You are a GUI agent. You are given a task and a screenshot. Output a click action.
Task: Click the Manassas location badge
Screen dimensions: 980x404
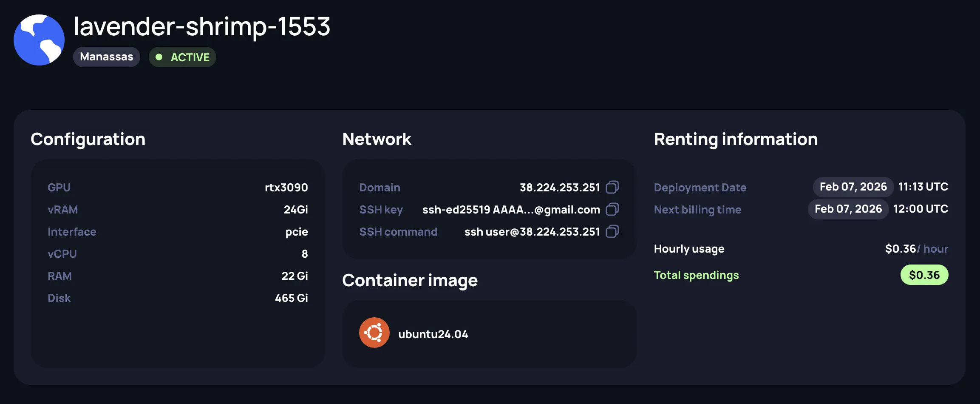[x=106, y=57]
